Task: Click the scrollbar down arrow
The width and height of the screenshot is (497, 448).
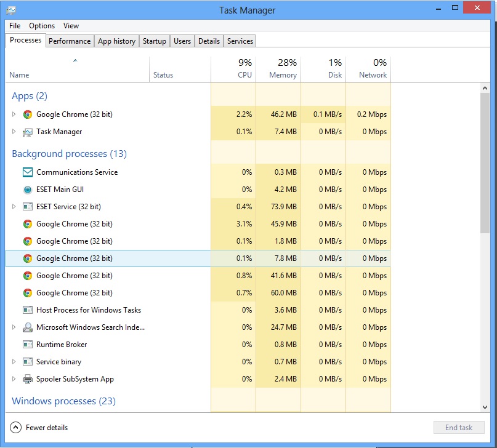Action: pyautogui.click(x=485, y=407)
